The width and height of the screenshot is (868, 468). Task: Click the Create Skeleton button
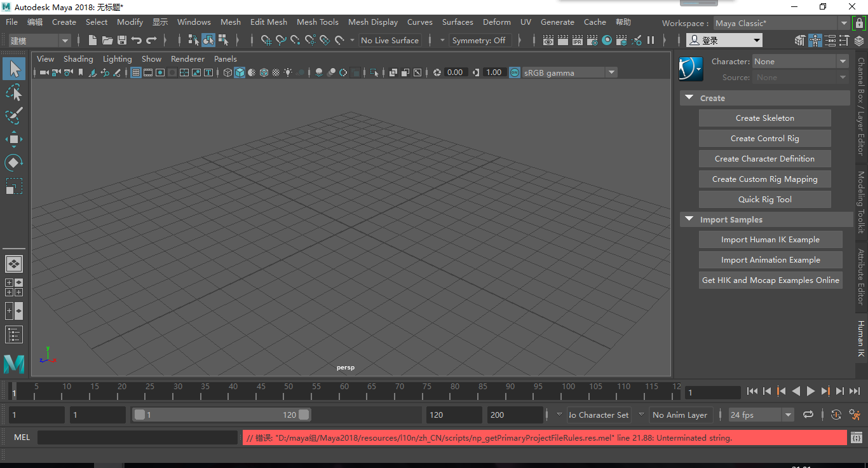(x=764, y=118)
